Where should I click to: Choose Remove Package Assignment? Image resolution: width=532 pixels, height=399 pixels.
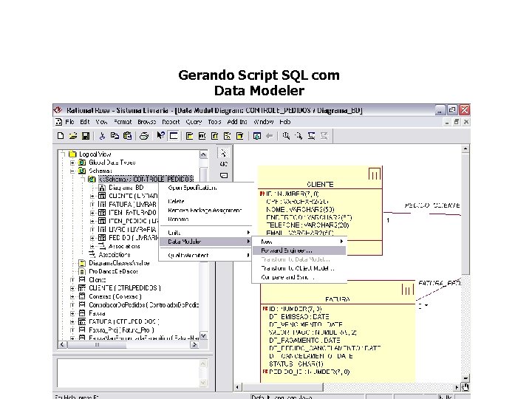point(205,211)
